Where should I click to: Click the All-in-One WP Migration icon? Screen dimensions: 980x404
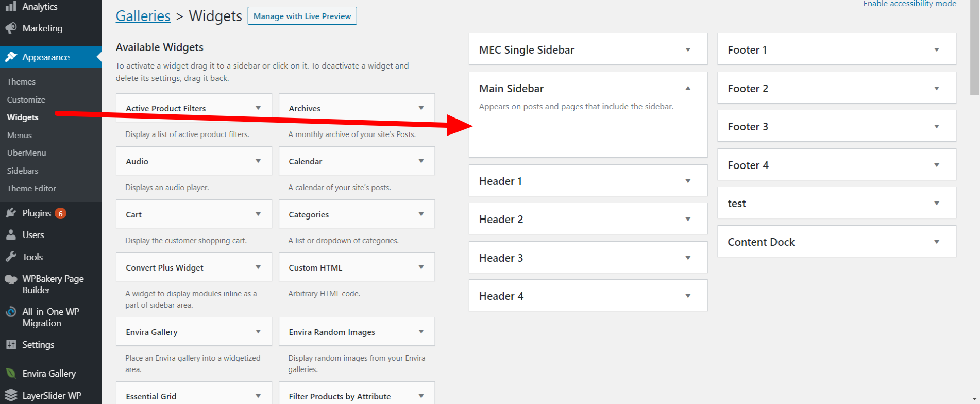coord(11,312)
